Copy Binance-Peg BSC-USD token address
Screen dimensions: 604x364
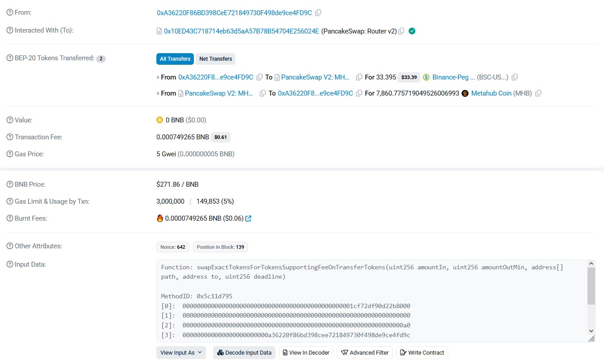click(x=515, y=77)
